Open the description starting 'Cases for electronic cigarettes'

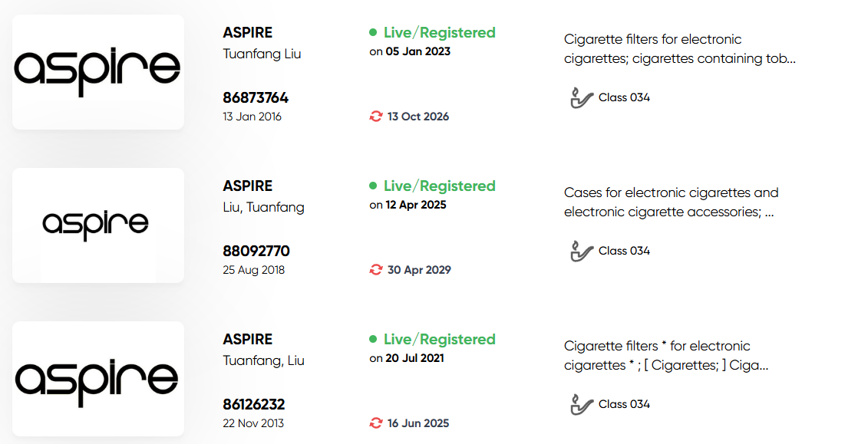coord(671,202)
